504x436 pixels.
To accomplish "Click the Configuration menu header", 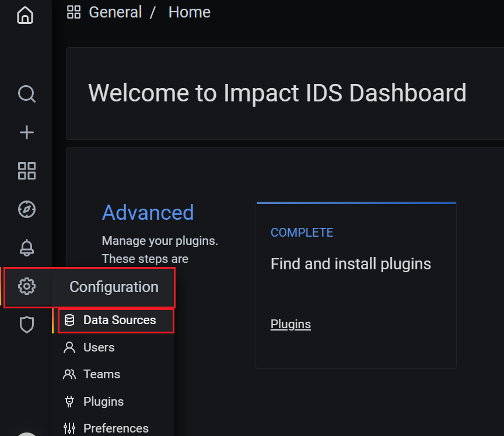I will 114,287.
